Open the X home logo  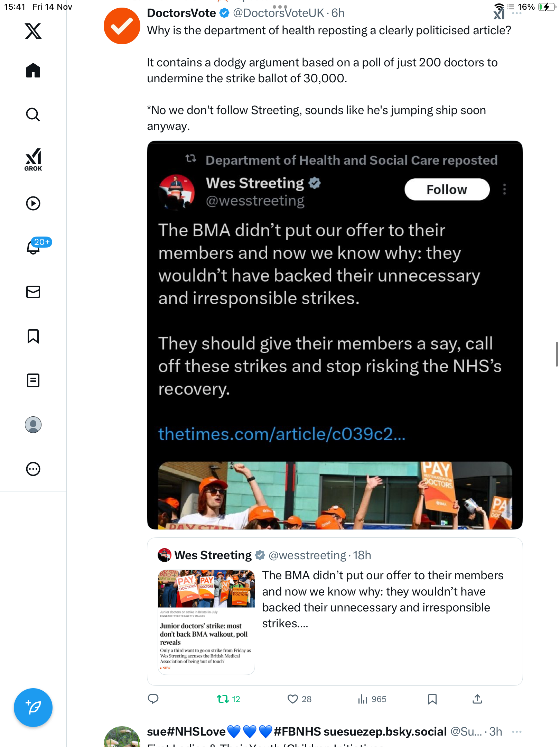tap(33, 31)
